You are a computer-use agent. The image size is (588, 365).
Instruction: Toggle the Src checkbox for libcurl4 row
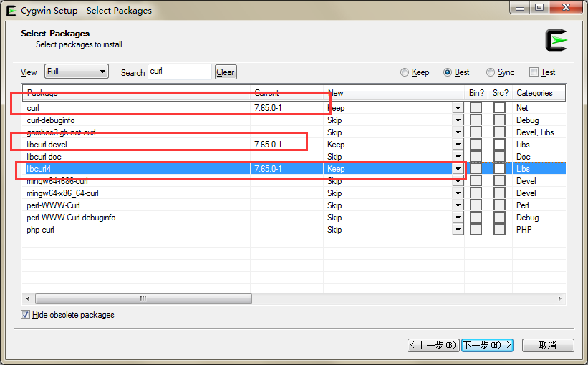(x=499, y=169)
